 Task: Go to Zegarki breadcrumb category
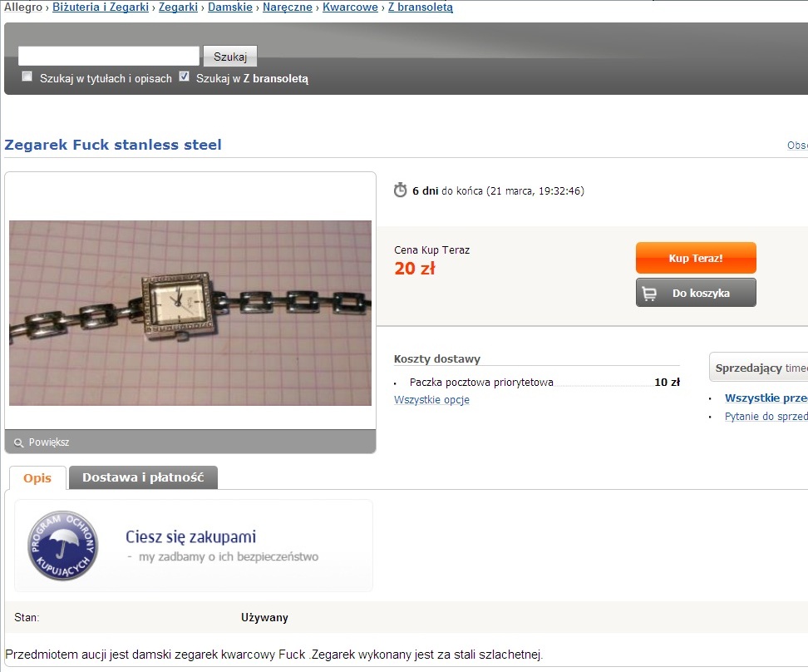click(x=178, y=7)
